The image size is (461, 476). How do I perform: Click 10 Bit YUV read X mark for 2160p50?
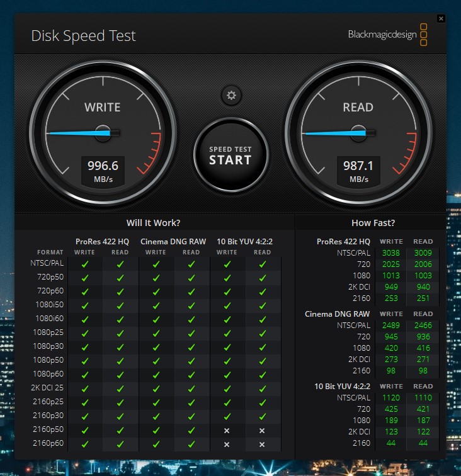click(262, 431)
